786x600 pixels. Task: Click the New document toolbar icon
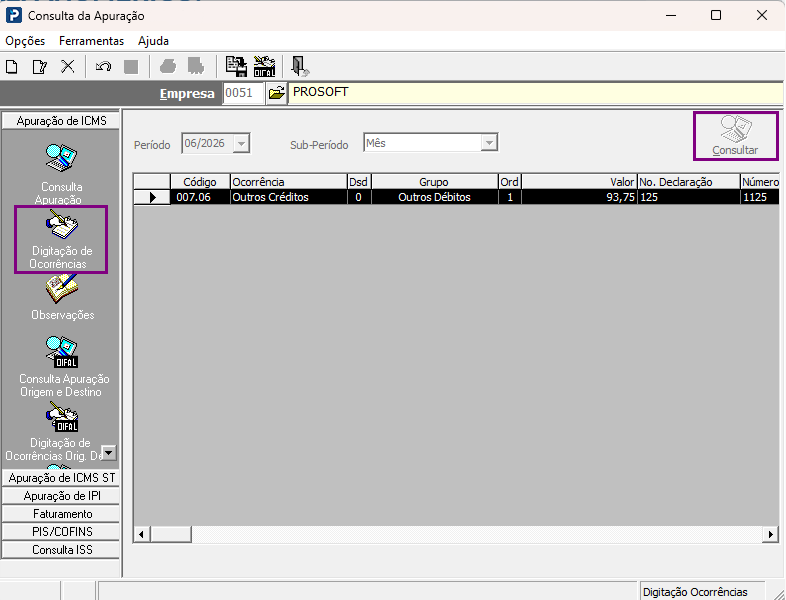12,67
